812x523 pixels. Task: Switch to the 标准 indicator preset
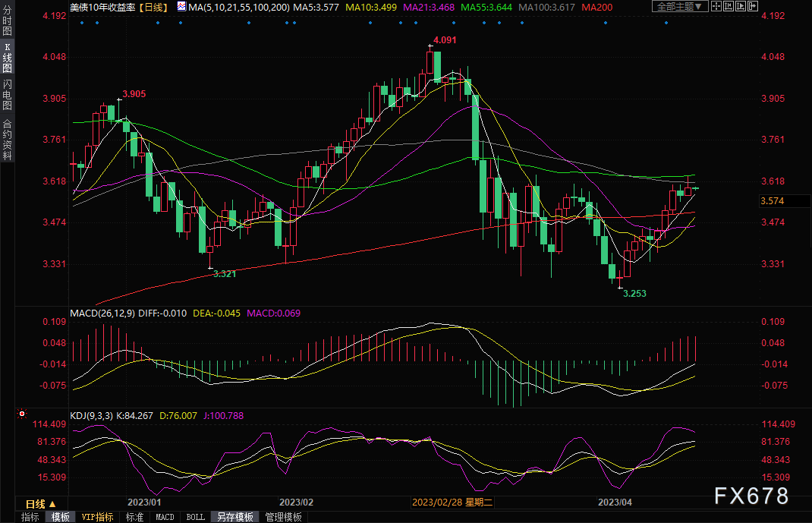tap(134, 517)
